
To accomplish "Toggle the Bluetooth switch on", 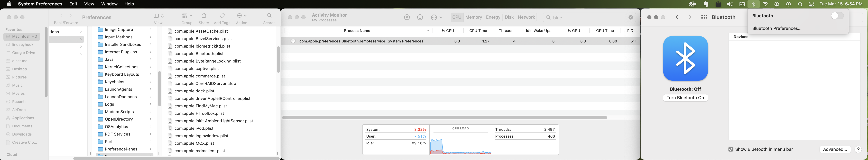I will tap(837, 16).
